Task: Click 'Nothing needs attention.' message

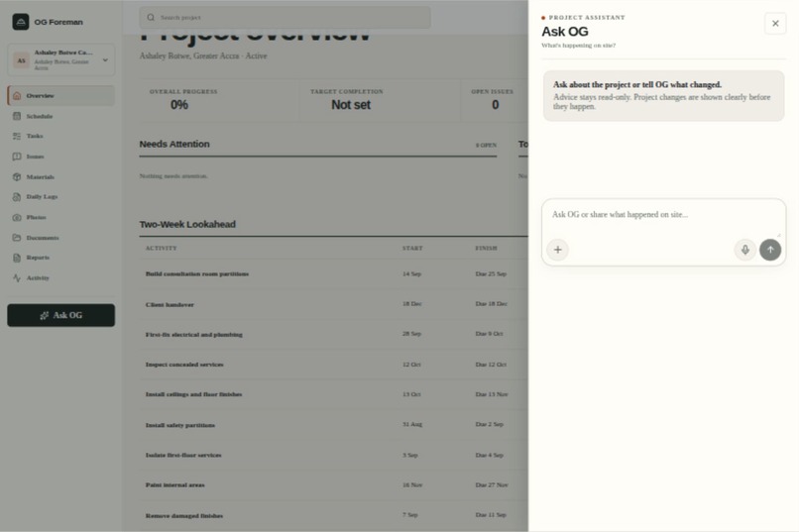Action: tap(173, 176)
